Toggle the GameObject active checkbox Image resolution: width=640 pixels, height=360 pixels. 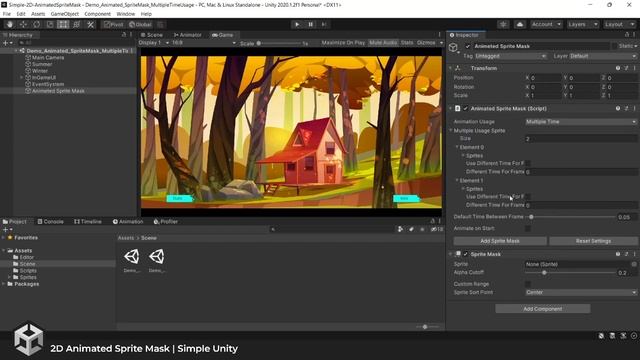coord(468,46)
